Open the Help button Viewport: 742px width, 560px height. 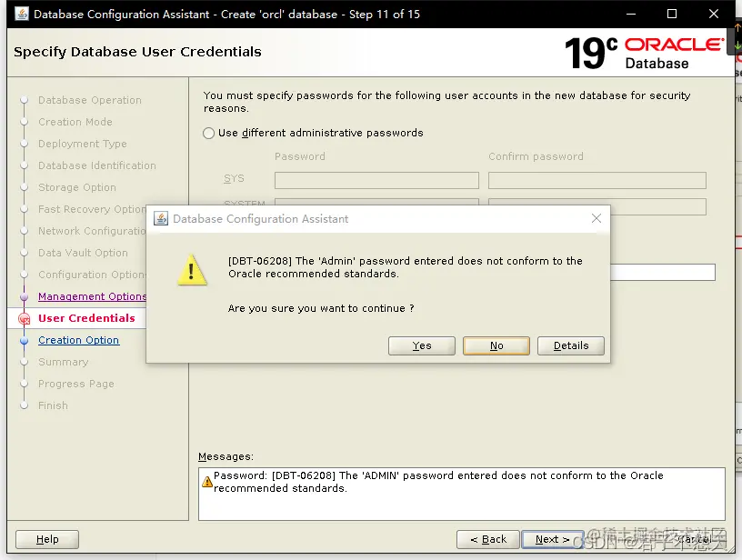point(47,539)
